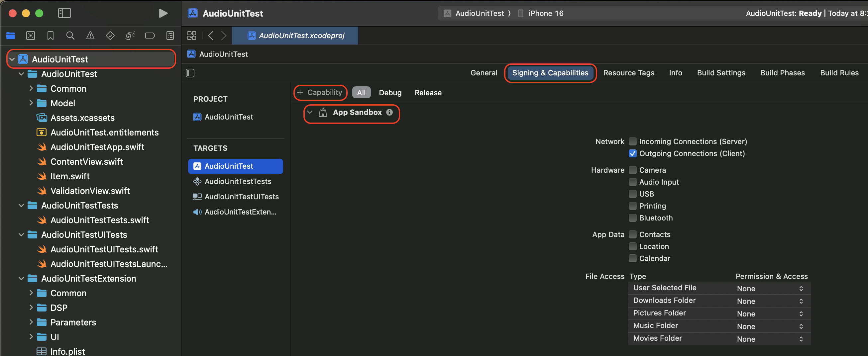Collapse the AudioUnitTestExtension group
The height and width of the screenshot is (356, 868).
21,278
